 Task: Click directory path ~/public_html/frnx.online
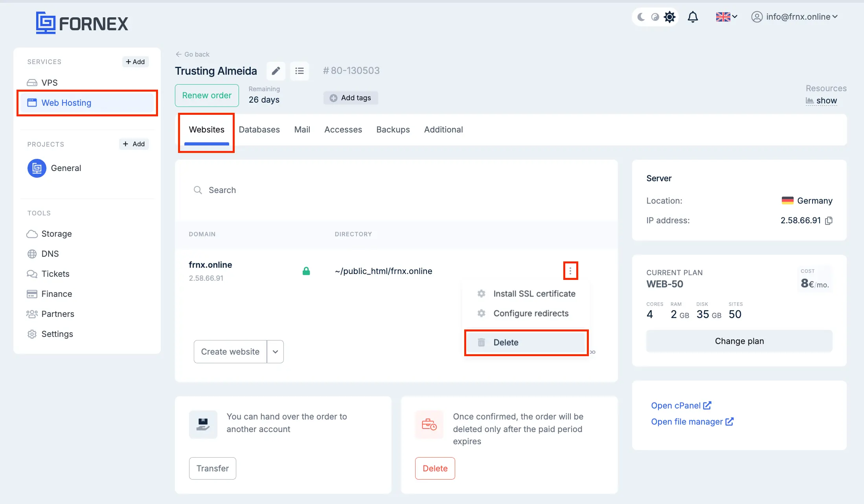pyautogui.click(x=384, y=271)
